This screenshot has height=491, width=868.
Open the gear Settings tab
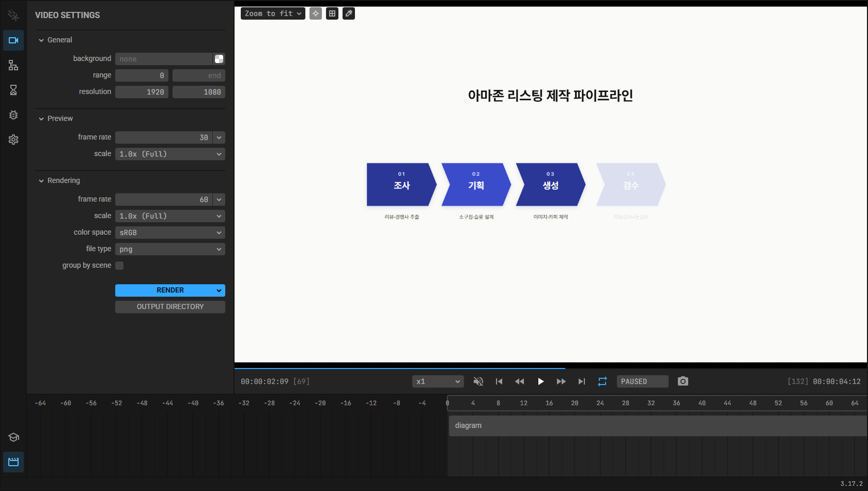[13, 140]
